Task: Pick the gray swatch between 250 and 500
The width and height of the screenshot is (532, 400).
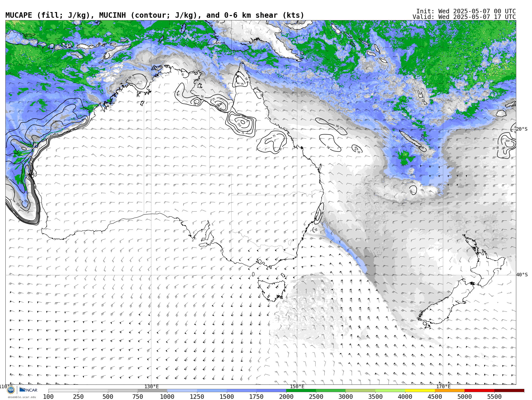Action: [93, 391]
